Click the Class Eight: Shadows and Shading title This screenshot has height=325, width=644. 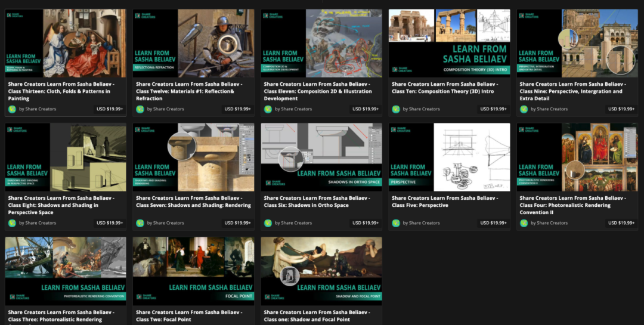pyautogui.click(x=61, y=205)
